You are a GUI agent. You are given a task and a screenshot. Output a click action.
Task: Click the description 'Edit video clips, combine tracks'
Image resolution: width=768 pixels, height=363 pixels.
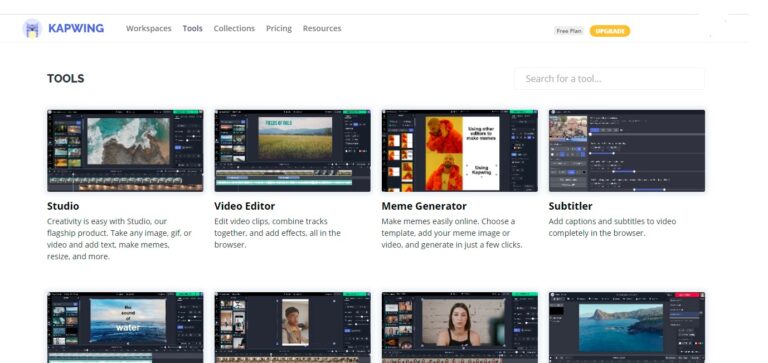[x=277, y=233]
